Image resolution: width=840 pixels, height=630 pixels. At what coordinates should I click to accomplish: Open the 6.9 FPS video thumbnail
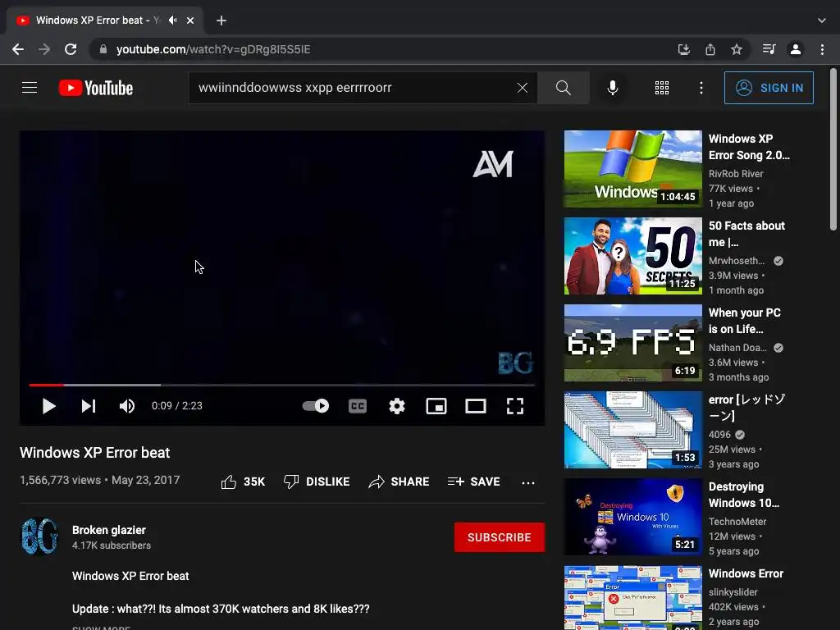pos(632,343)
